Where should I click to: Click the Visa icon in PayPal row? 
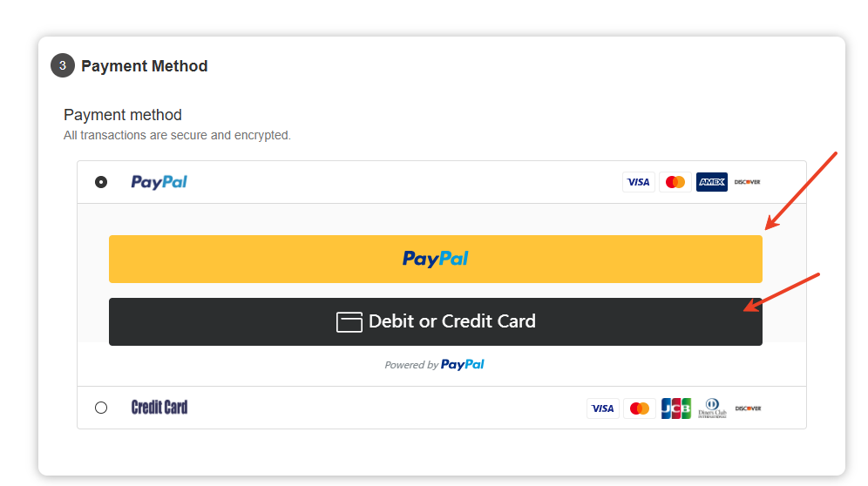pos(639,182)
